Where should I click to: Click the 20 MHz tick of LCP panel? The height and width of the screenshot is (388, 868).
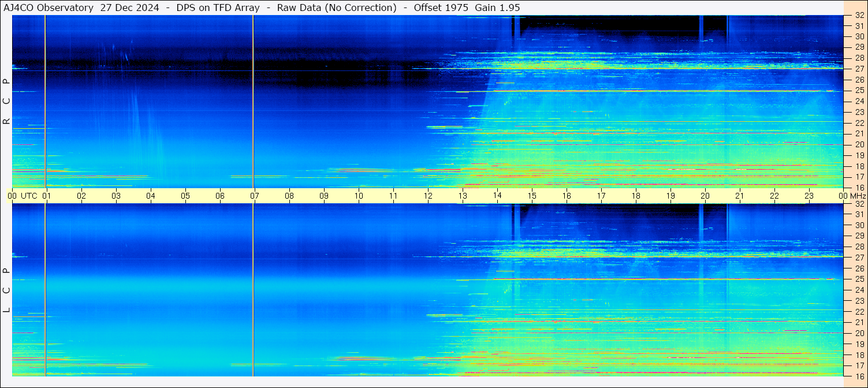[x=859, y=333]
